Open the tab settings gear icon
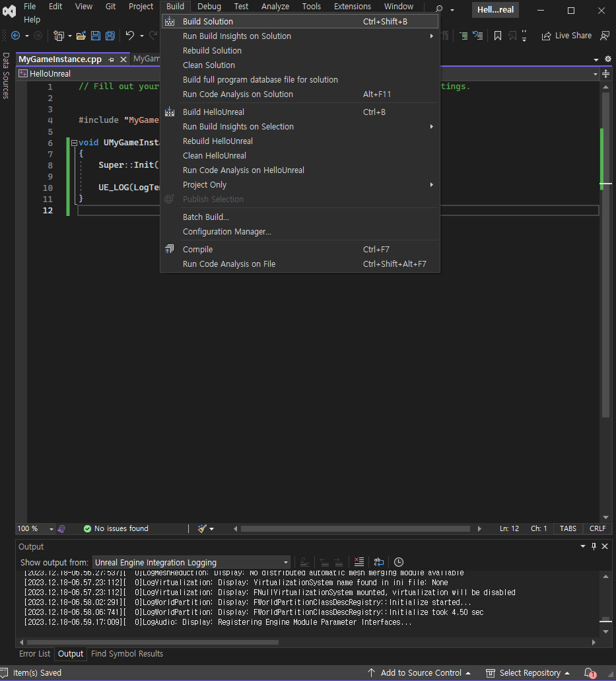The image size is (616, 681). (x=608, y=59)
